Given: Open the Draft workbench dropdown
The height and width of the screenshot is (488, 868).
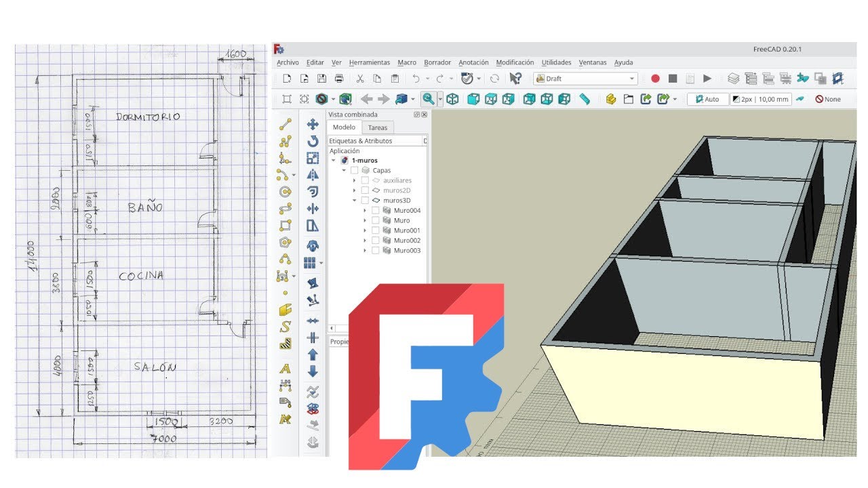Looking at the screenshot, I should (585, 79).
